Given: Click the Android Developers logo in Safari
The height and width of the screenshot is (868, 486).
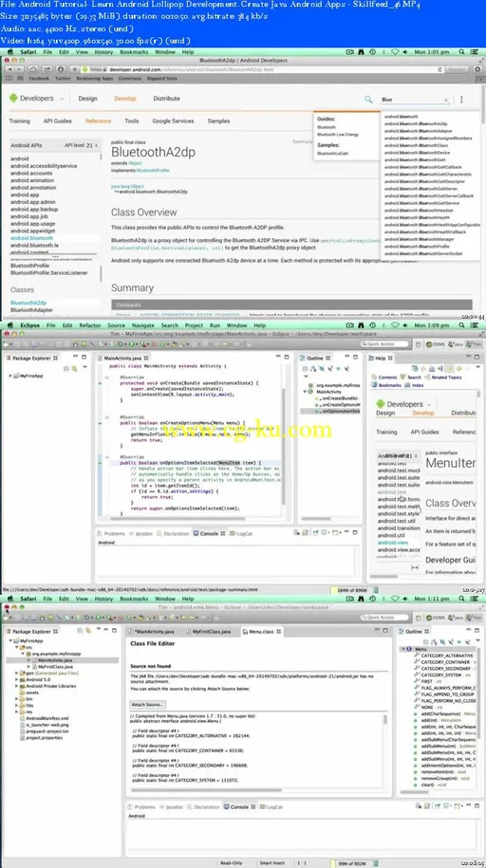Looking at the screenshot, I should 31,99.
